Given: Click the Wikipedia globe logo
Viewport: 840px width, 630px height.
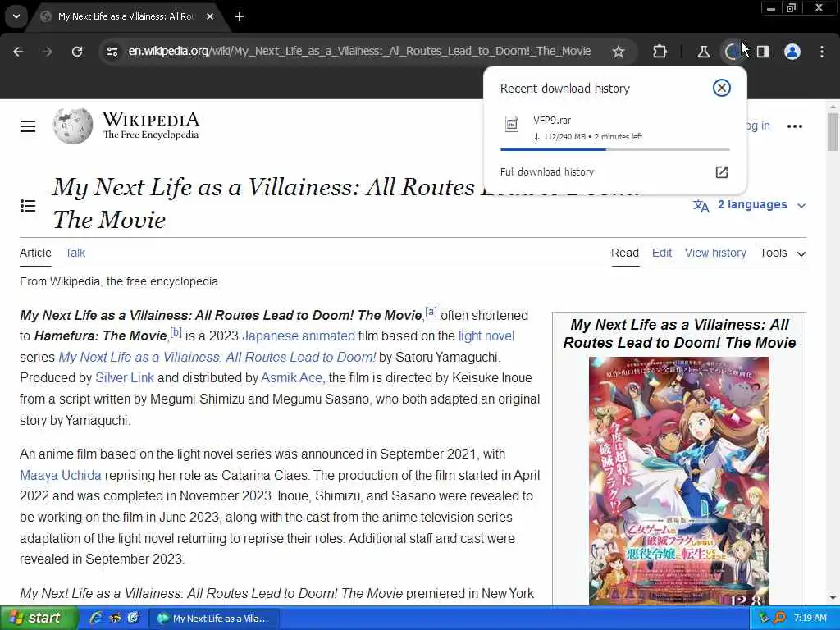Looking at the screenshot, I should pyautogui.click(x=73, y=126).
